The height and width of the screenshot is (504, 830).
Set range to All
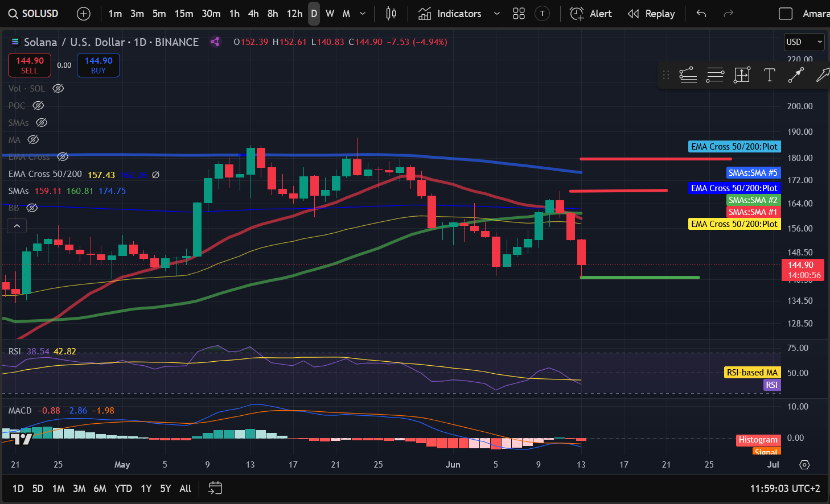coord(186,489)
